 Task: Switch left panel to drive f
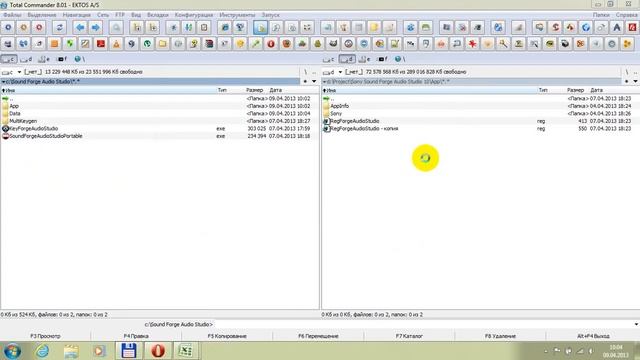tap(62, 59)
